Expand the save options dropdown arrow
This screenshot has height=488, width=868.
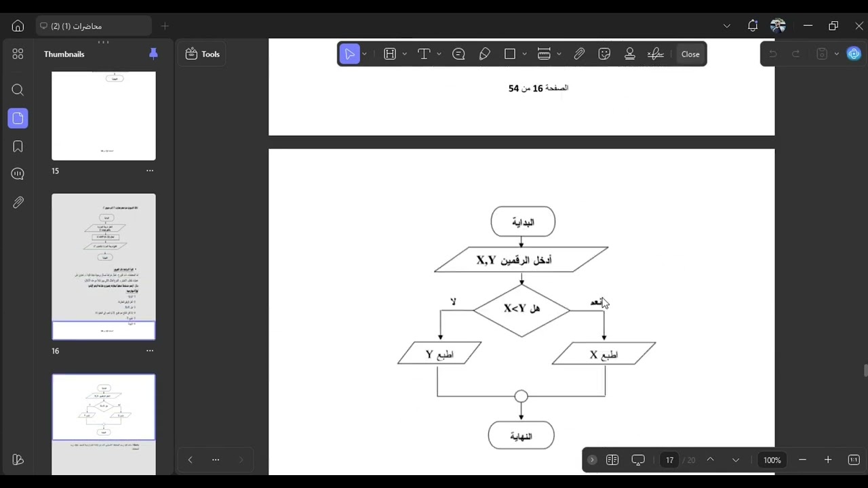coord(836,54)
